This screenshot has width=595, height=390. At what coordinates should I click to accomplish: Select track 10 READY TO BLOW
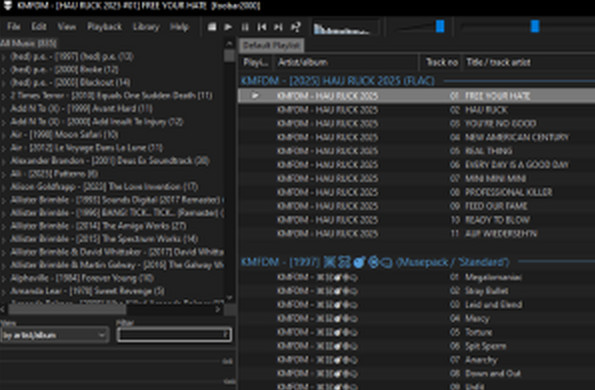[417, 220]
